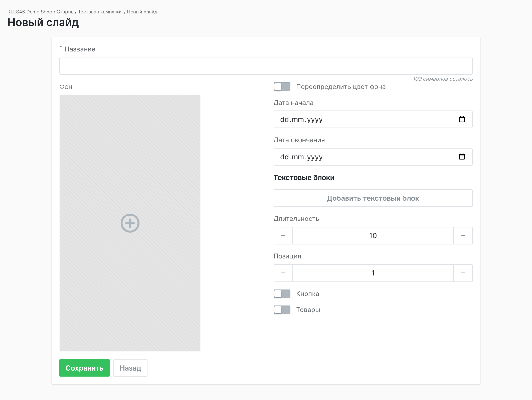Click the plus circle icon to upload background
Image resolution: width=532 pixels, height=400 pixels.
click(x=130, y=223)
